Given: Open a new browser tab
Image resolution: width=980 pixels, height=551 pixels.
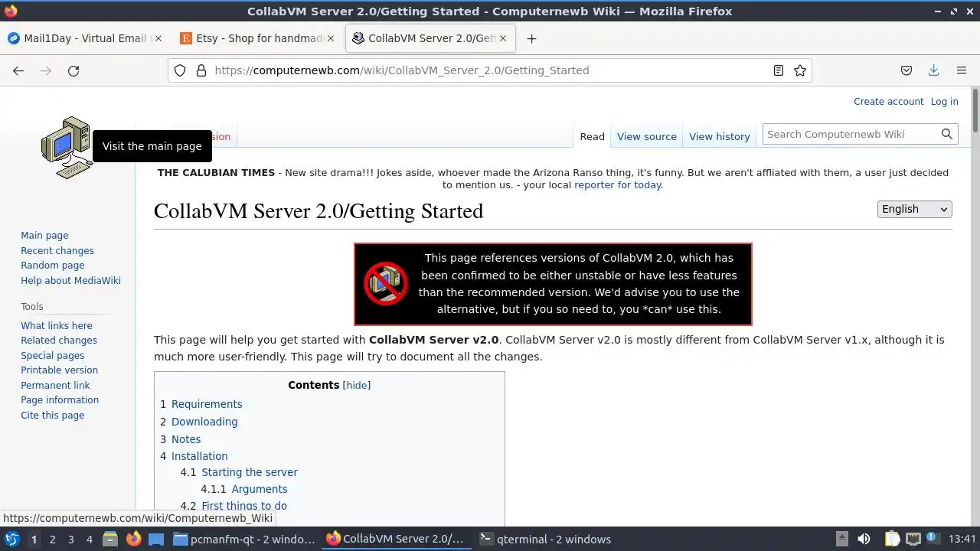Looking at the screenshot, I should [531, 38].
